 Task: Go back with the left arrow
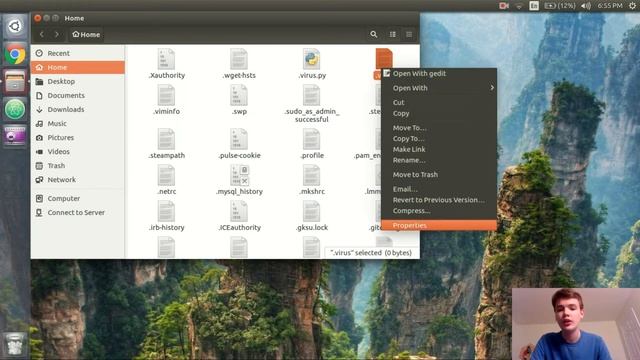42,35
